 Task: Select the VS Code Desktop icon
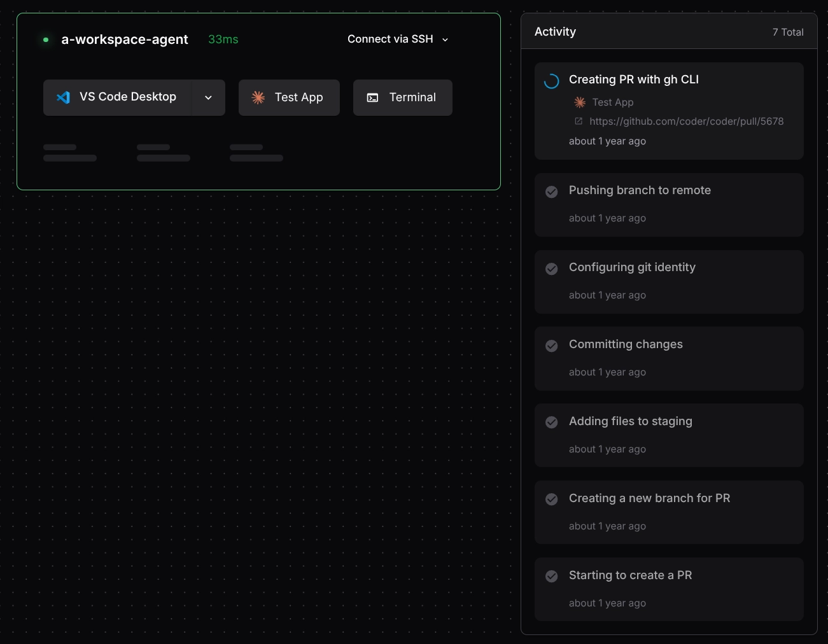tap(62, 97)
